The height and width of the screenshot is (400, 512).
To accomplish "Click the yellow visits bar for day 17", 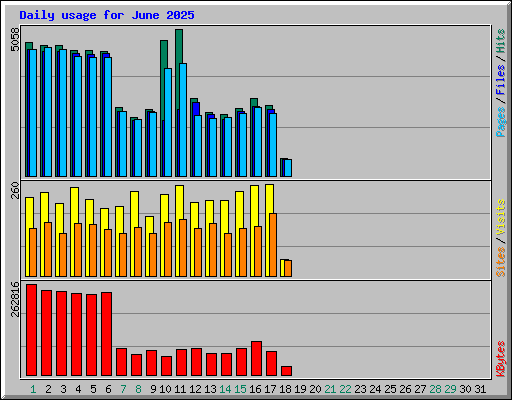I will 270,199.
